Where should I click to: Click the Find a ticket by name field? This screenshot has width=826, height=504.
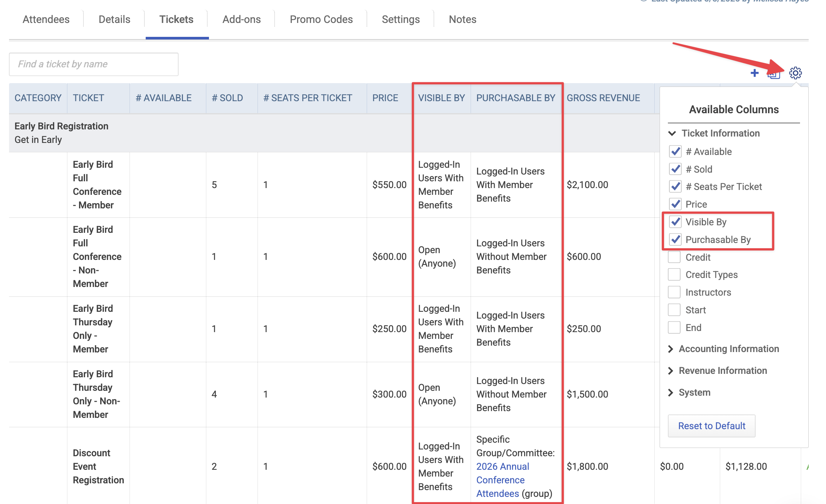tap(94, 64)
